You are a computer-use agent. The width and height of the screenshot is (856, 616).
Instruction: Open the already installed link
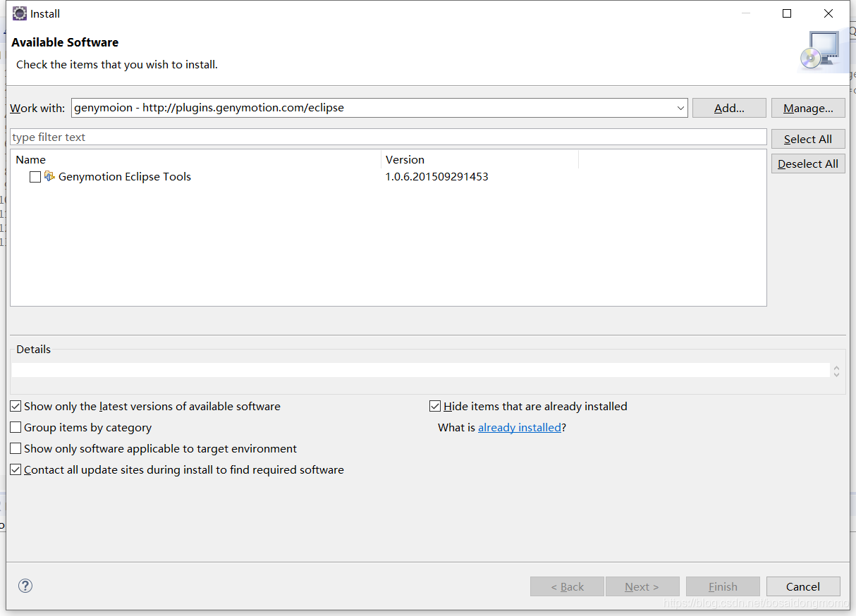520,427
